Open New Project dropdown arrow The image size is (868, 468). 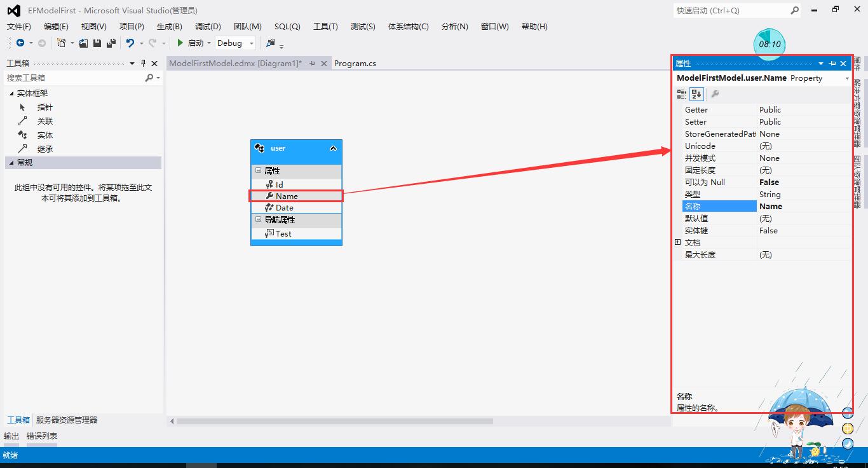pyautogui.click(x=72, y=43)
